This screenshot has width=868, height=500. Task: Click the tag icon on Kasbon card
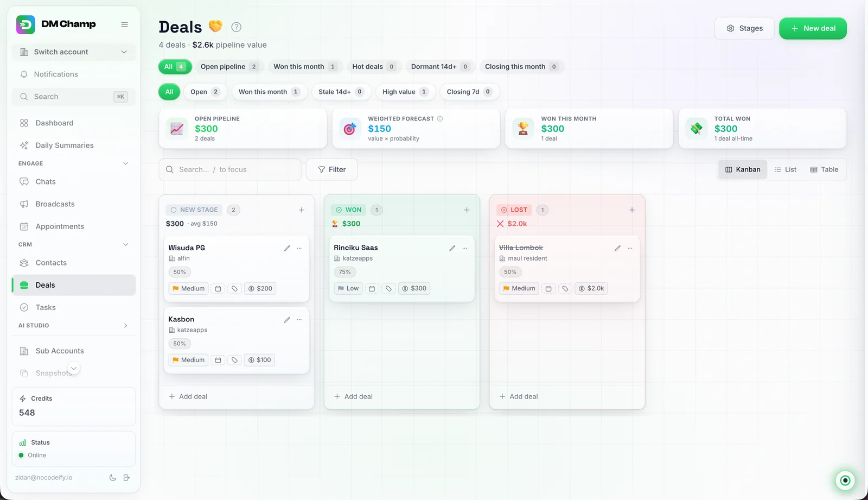tap(234, 360)
